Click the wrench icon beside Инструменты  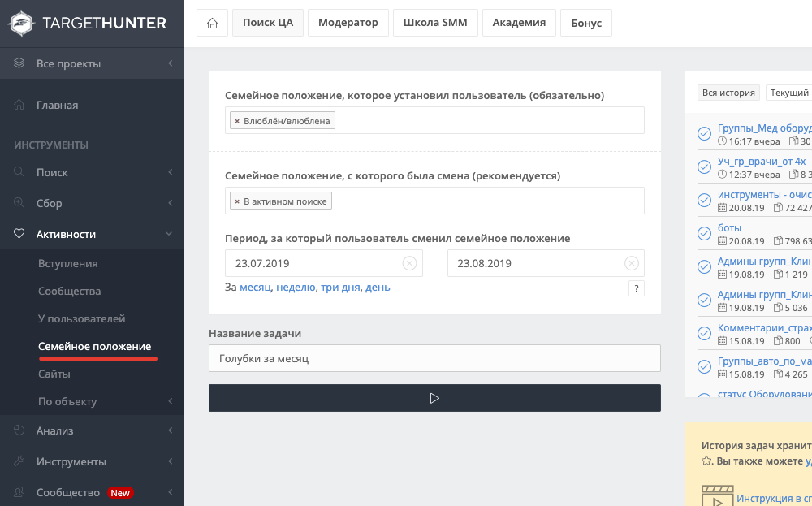click(x=19, y=461)
